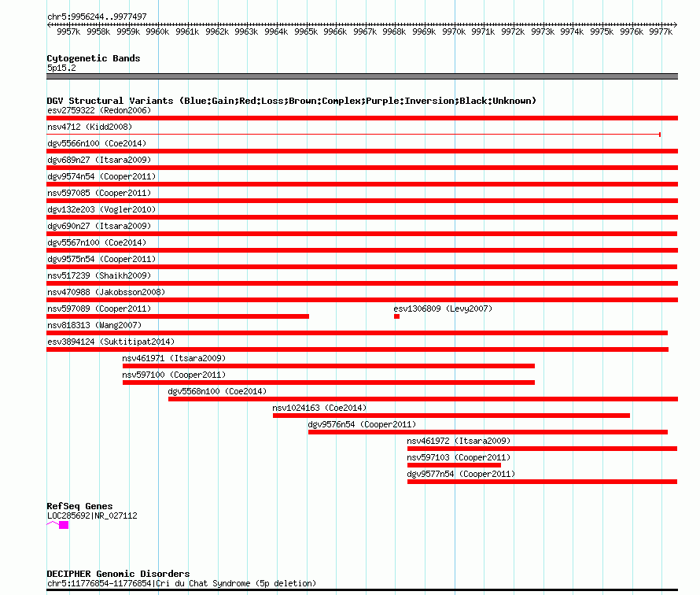Click the 9960k ruler mark
The image size is (700, 595).
(157, 31)
